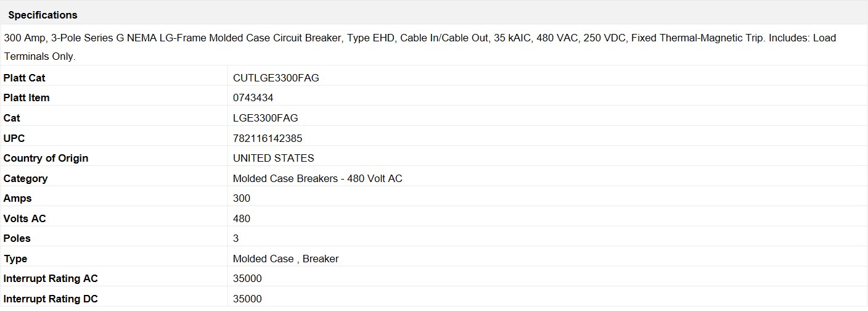Image resolution: width=868 pixels, height=311 pixels.
Task: Click the Interrupt Rating DC value 35000
Action: 247,299
